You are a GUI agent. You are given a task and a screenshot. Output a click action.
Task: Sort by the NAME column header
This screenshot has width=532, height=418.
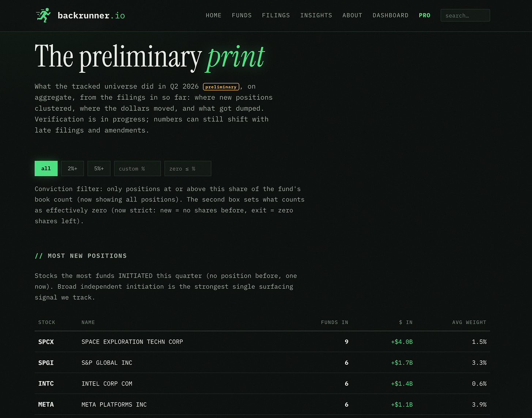(x=88, y=322)
